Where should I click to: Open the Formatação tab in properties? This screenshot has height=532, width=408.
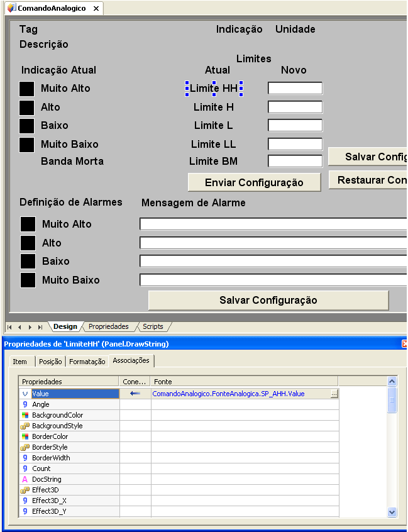pyautogui.click(x=87, y=362)
